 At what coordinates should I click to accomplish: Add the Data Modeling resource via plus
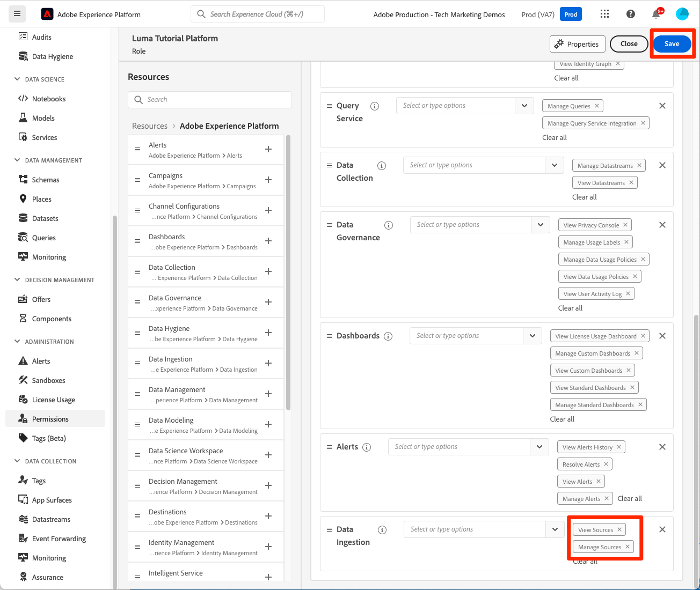pyautogui.click(x=268, y=424)
